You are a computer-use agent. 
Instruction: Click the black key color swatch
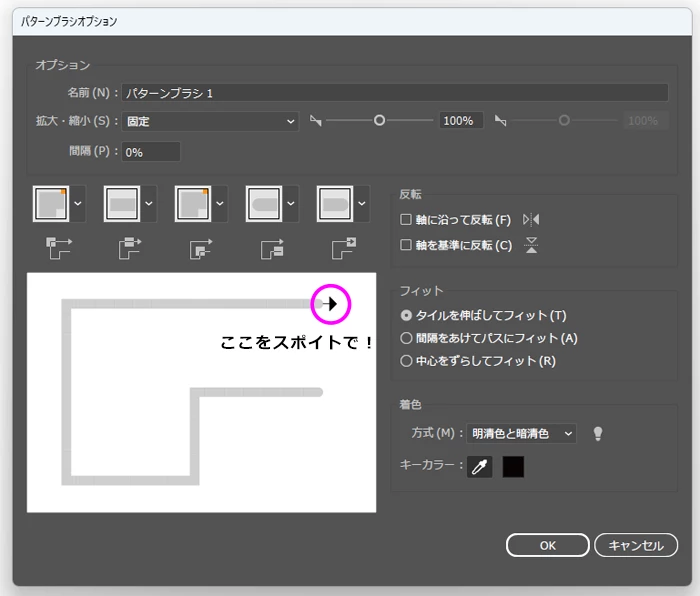pyautogui.click(x=513, y=467)
